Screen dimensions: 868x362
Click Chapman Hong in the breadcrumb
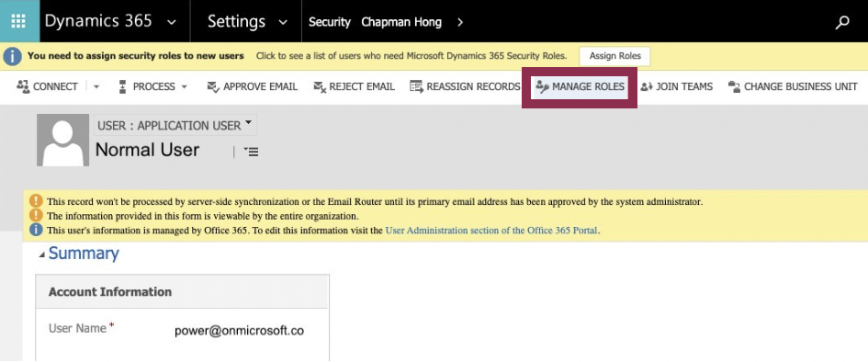(x=401, y=22)
